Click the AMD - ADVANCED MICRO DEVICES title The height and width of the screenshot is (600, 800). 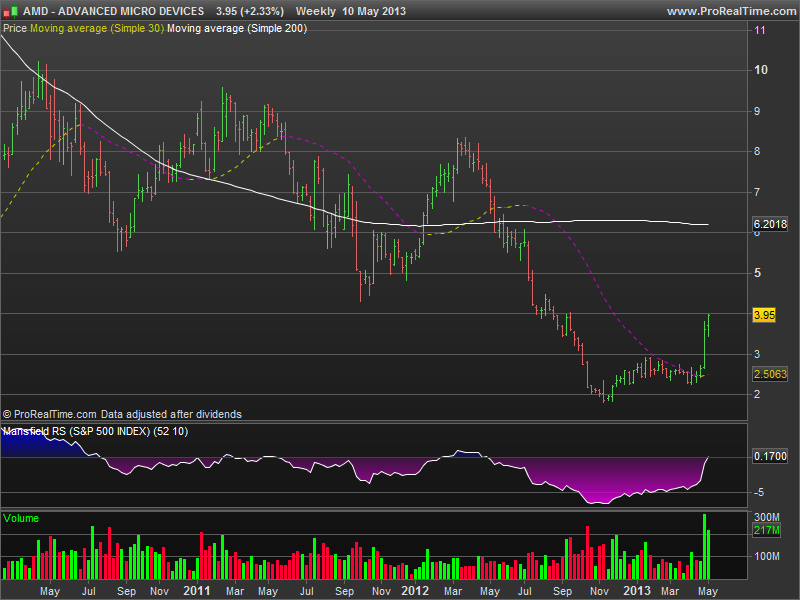[113, 11]
